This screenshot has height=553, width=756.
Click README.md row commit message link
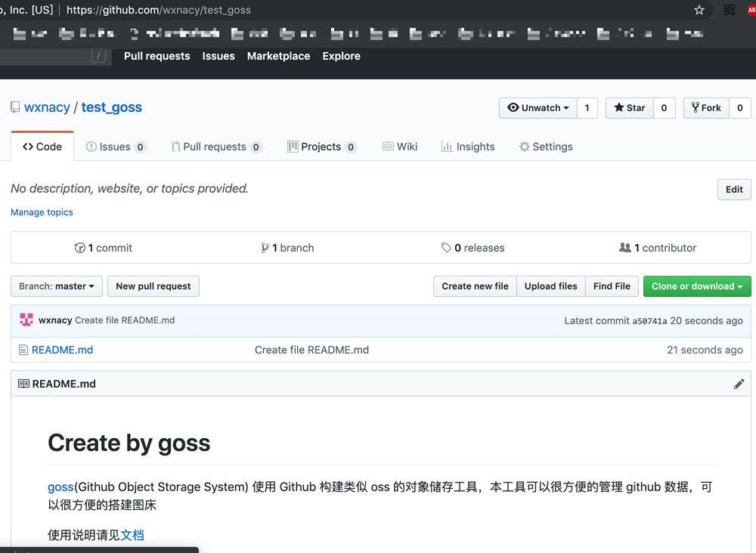click(311, 350)
